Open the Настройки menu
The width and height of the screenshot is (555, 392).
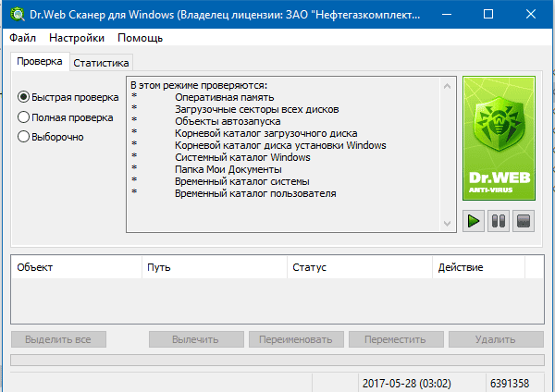click(x=77, y=38)
